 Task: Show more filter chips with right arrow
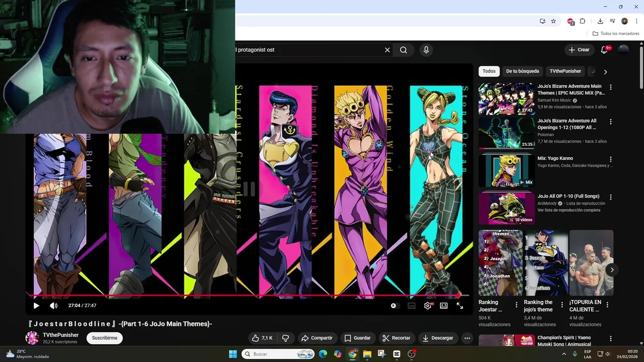tap(605, 71)
